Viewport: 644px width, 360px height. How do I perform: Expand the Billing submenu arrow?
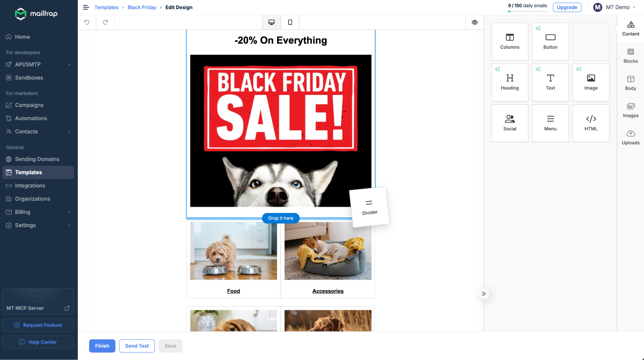click(69, 212)
